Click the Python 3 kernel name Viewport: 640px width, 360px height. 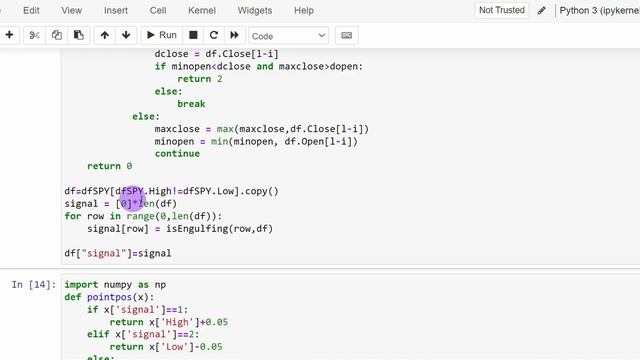599,11
